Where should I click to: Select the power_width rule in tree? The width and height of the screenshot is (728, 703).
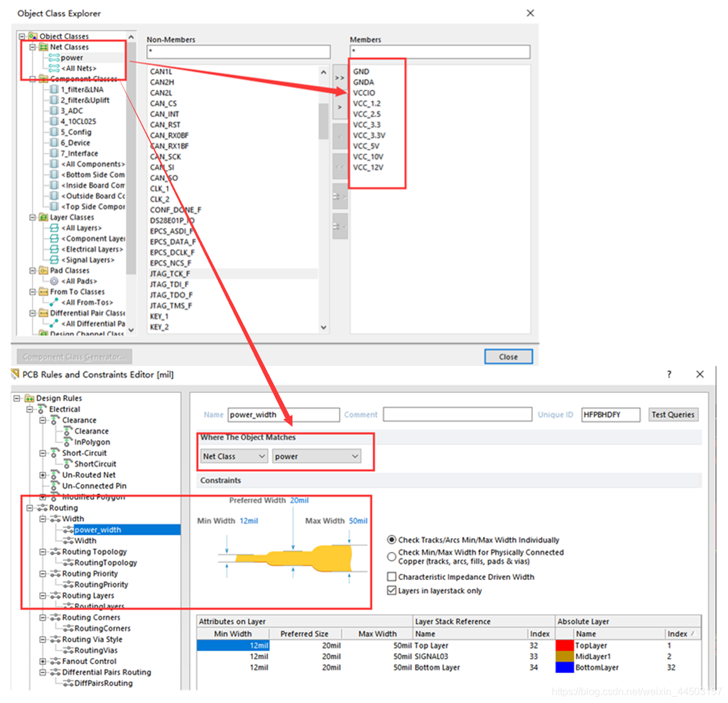tap(97, 530)
